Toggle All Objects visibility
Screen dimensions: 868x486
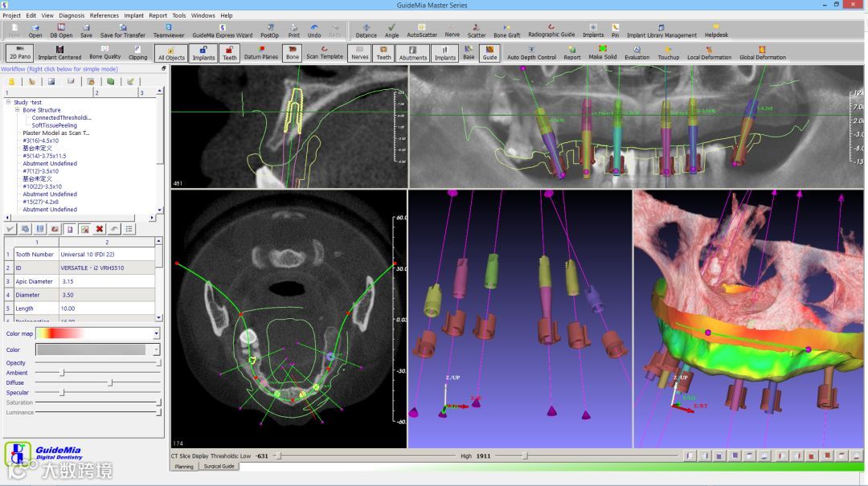[x=172, y=53]
